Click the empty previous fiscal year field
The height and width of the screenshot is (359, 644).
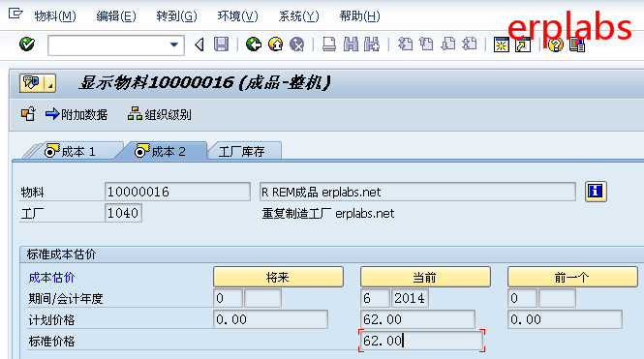point(558,298)
